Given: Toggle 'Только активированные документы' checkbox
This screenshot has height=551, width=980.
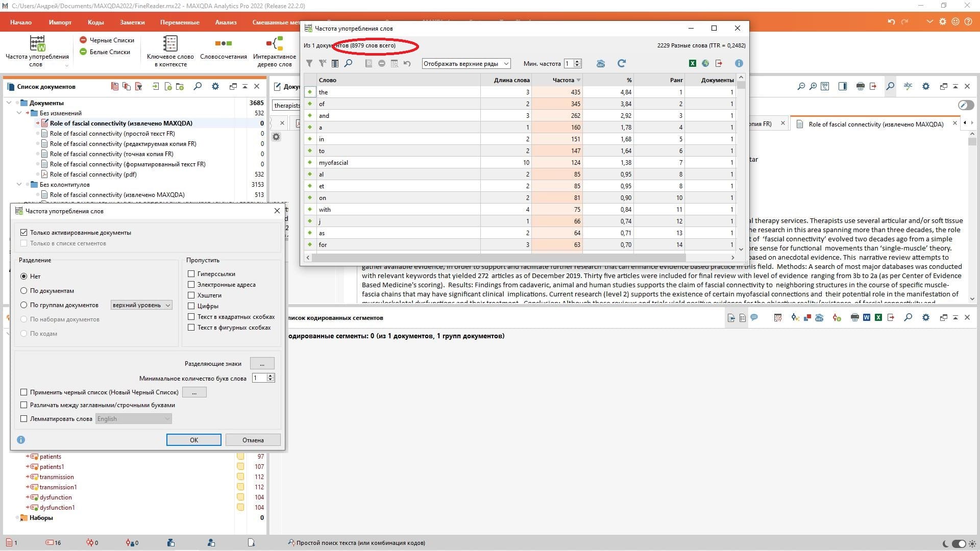Looking at the screenshot, I should pos(24,232).
